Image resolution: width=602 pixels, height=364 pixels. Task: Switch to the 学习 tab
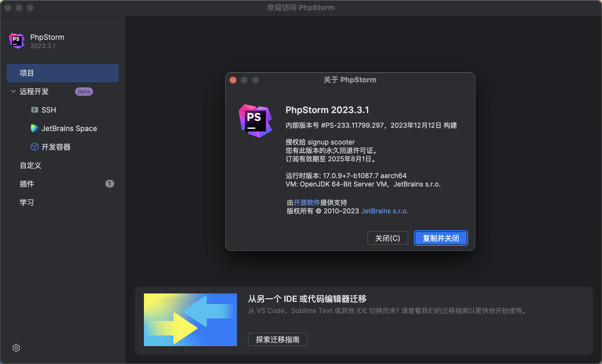pyautogui.click(x=27, y=202)
